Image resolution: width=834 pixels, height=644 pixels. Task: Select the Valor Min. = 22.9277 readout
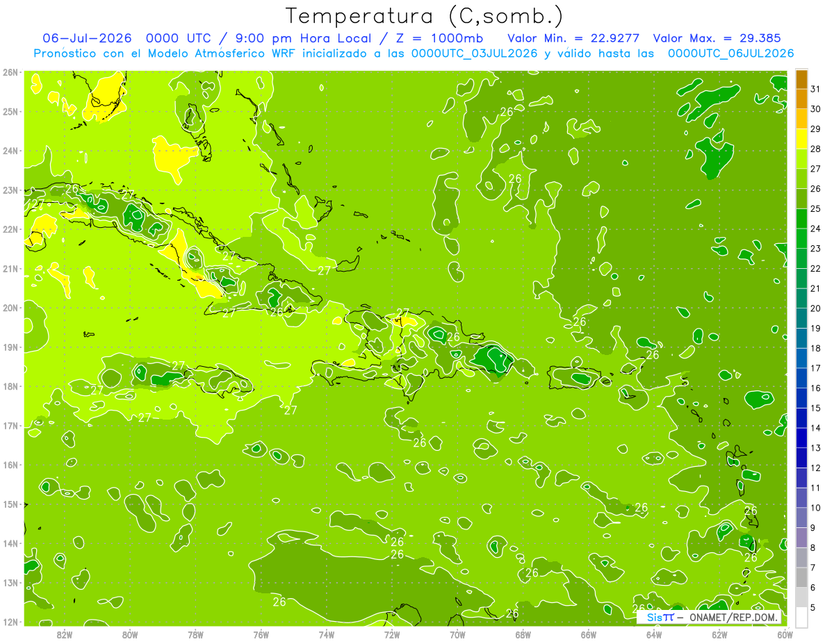tap(573, 38)
